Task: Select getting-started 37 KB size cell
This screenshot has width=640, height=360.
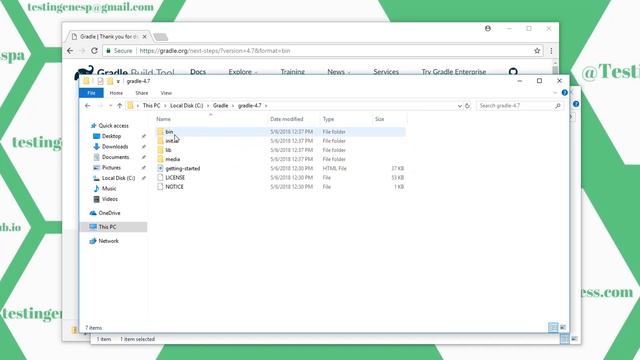Action: 398,168
